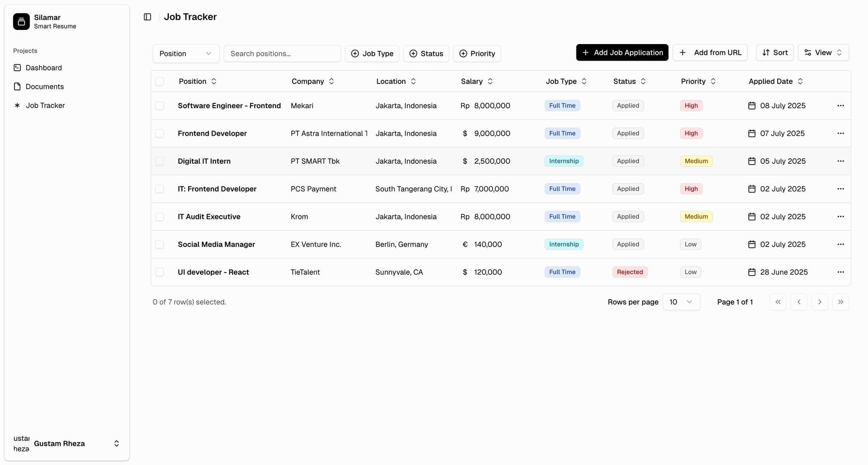Image resolution: width=868 pixels, height=465 pixels.
Task: Select the IT Audit Executive row checkbox
Action: (x=159, y=217)
